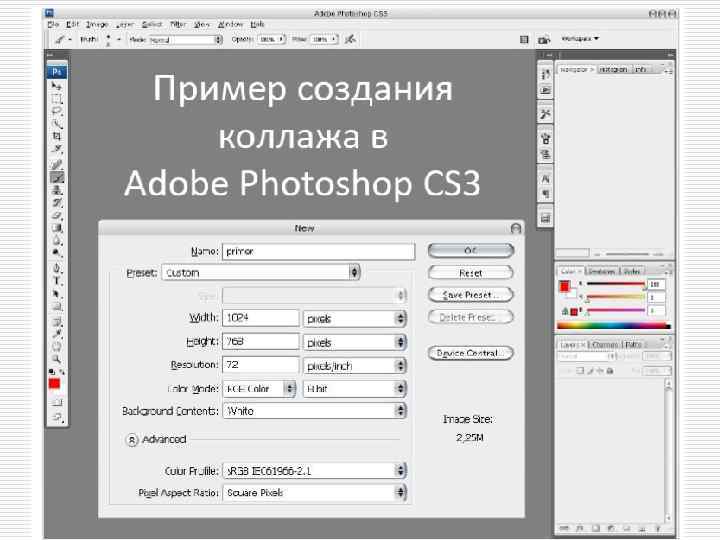Select the Eraser tool
Image resolution: width=720 pixels, height=540 pixels.
pos(56,214)
